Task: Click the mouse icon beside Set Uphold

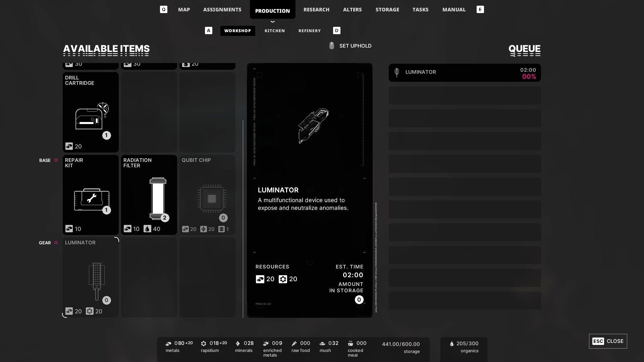Action: click(x=332, y=46)
